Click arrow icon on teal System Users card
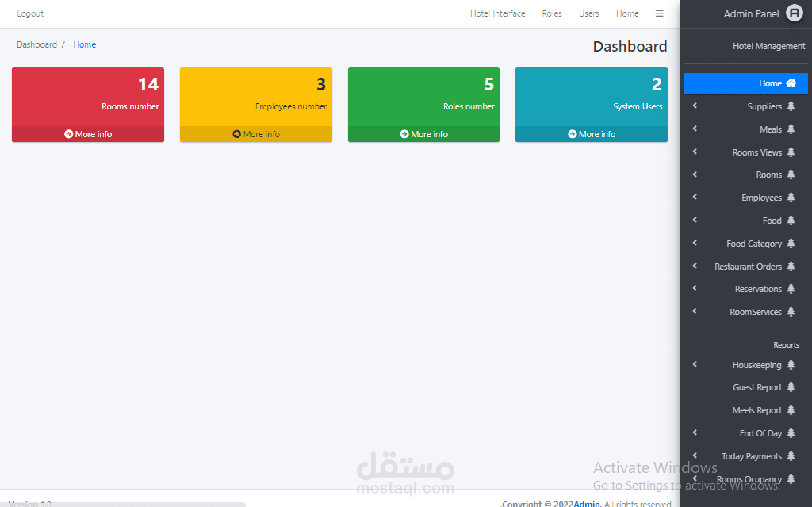 [573, 134]
